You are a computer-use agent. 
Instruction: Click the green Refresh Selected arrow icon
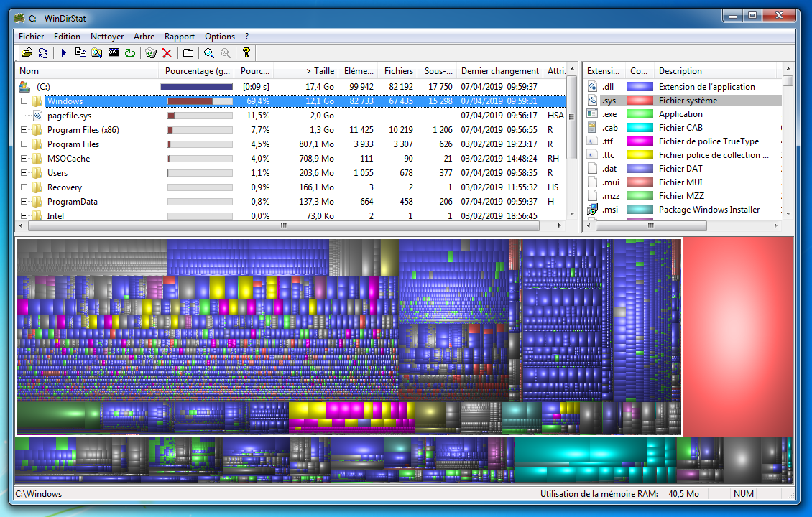[x=130, y=53]
